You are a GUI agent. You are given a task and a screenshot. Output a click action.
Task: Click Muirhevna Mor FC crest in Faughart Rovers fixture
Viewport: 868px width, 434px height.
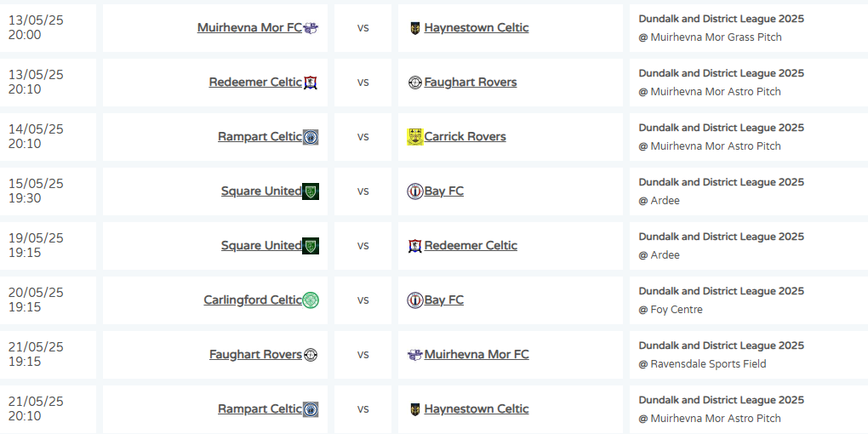point(414,355)
